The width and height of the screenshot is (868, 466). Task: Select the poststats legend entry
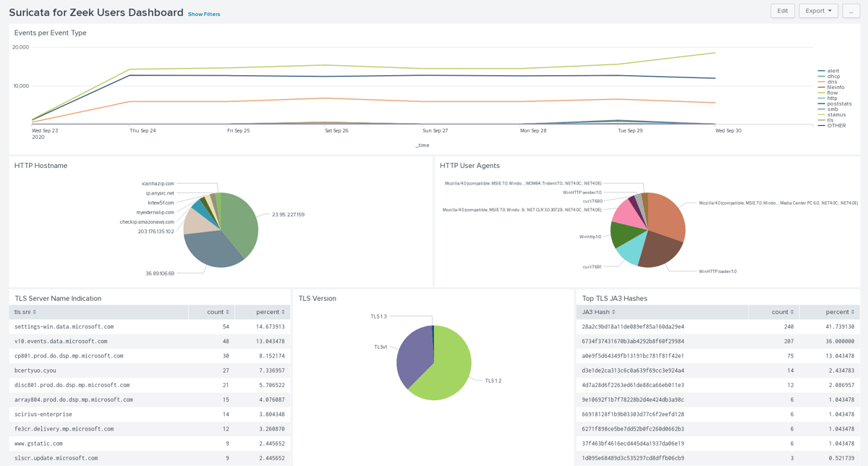tap(835, 103)
